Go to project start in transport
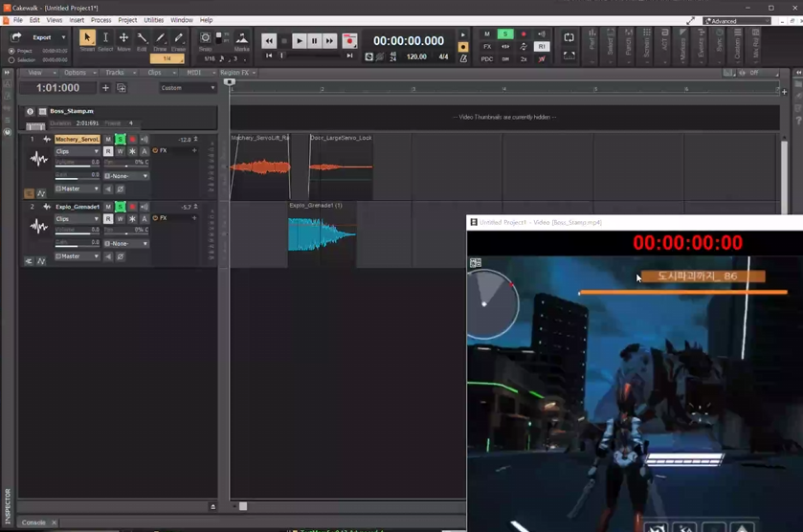 tap(269, 55)
